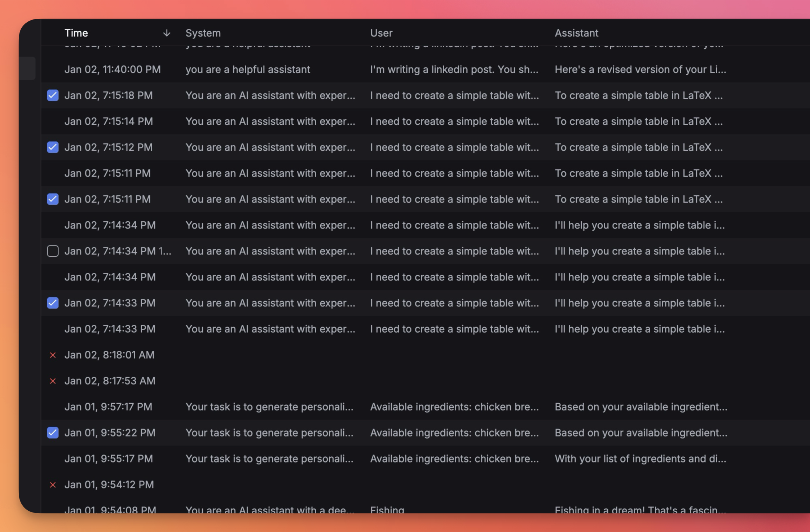Viewport: 810px width, 532px height.
Task: Select the Jan 02, 7:15:12 PM timestamp
Action: coord(109,147)
